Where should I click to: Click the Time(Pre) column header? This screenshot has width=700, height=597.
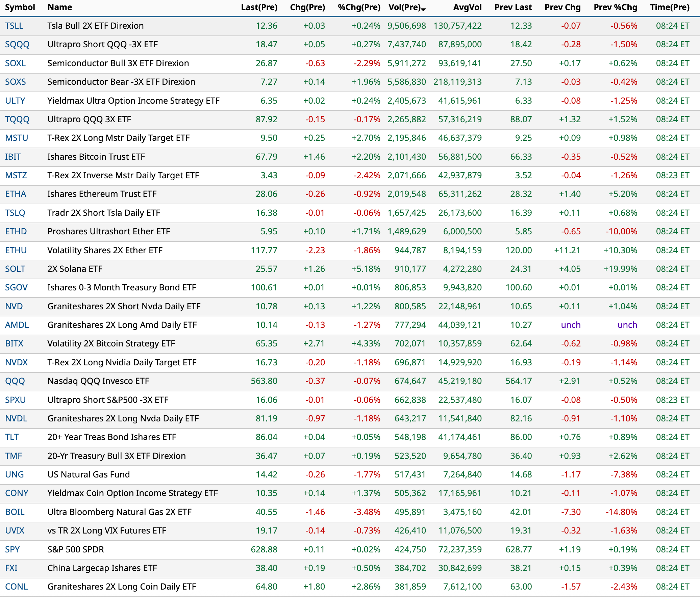670,7
